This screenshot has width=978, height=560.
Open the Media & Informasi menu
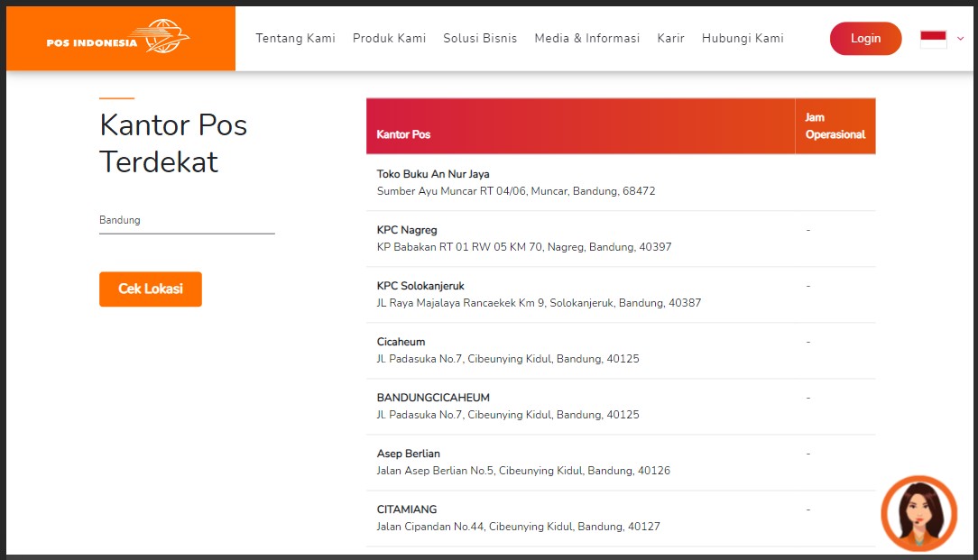coord(587,38)
